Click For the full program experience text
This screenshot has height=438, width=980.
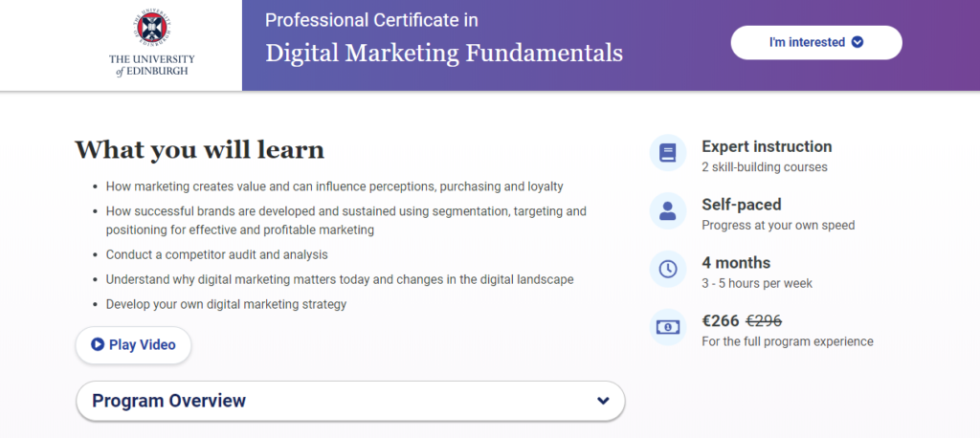click(788, 341)
